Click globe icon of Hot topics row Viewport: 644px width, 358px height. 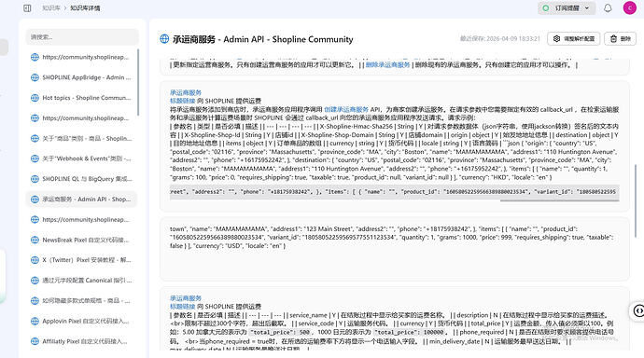(35, 98)
